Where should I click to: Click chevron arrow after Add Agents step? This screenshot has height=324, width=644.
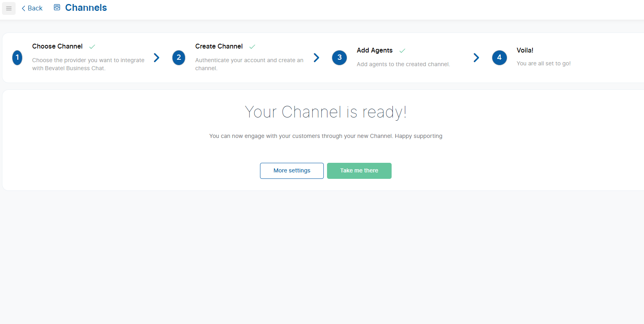pos(476,58)
